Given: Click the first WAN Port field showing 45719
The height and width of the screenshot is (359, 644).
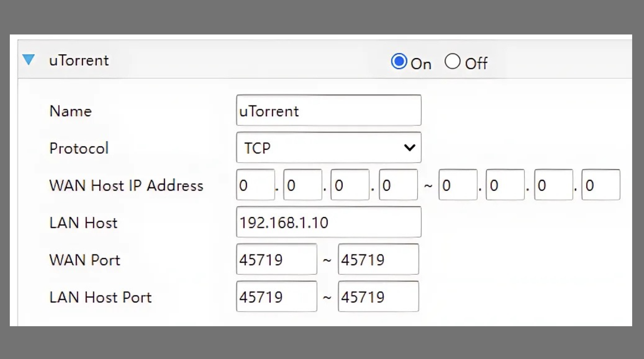Looking at the screenshot, I should tap(276, 259).
